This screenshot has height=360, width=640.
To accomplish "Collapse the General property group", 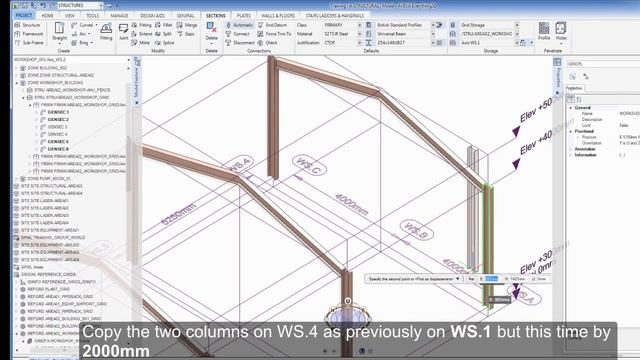I will pos(571,108).
